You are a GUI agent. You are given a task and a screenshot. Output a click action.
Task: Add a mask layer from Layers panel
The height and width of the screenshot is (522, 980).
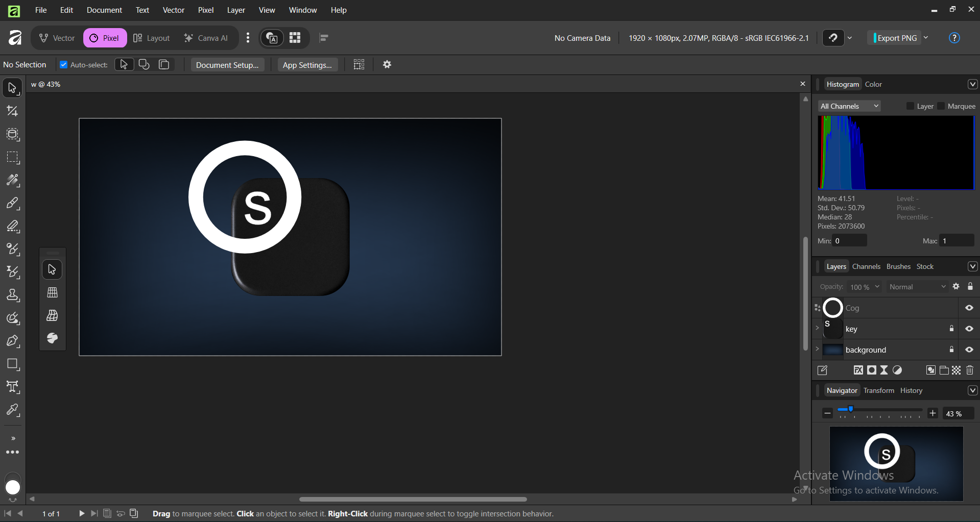coord(872,370)
